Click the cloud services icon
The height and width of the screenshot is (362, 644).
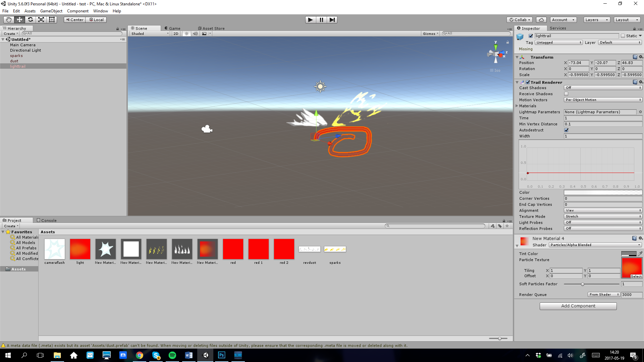(541, 20)
